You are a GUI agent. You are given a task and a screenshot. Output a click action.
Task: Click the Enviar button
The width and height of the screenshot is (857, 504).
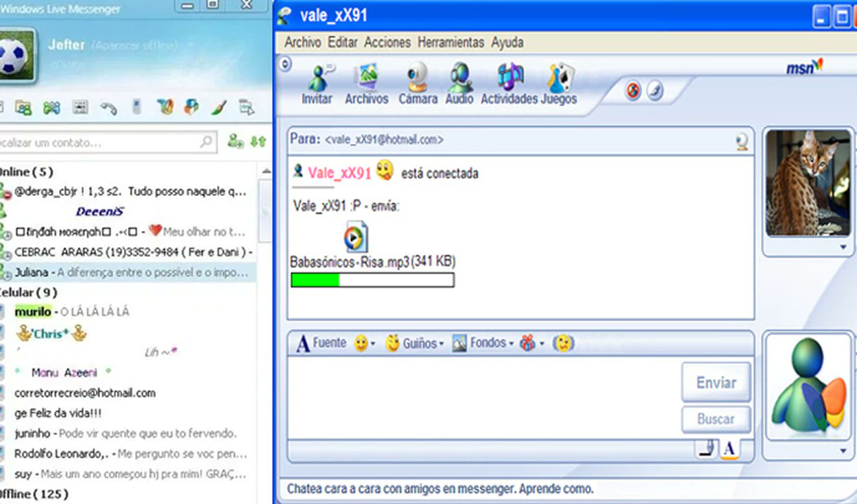(716, 383)
